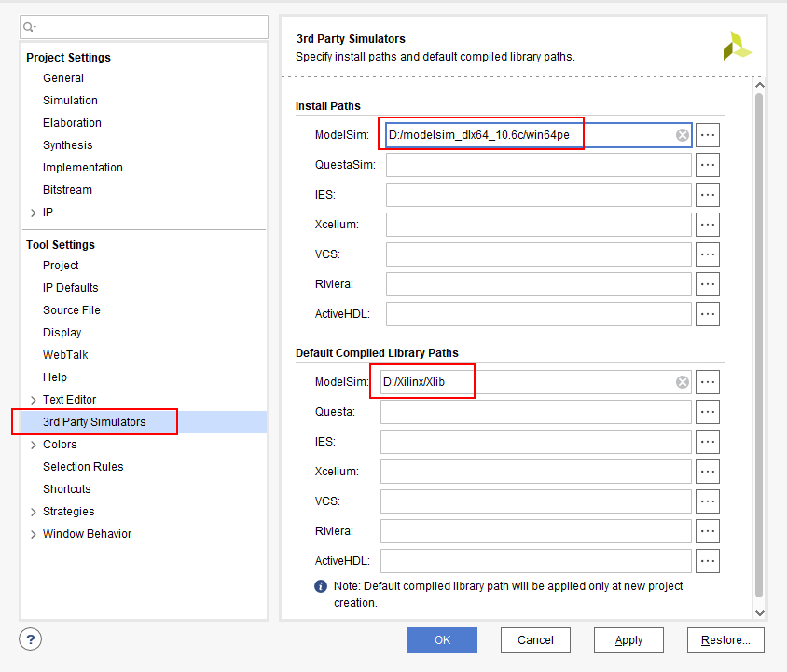Browse for ModelSim compiled library path
This screenshot has height=672, width=787.
point(707,382)
